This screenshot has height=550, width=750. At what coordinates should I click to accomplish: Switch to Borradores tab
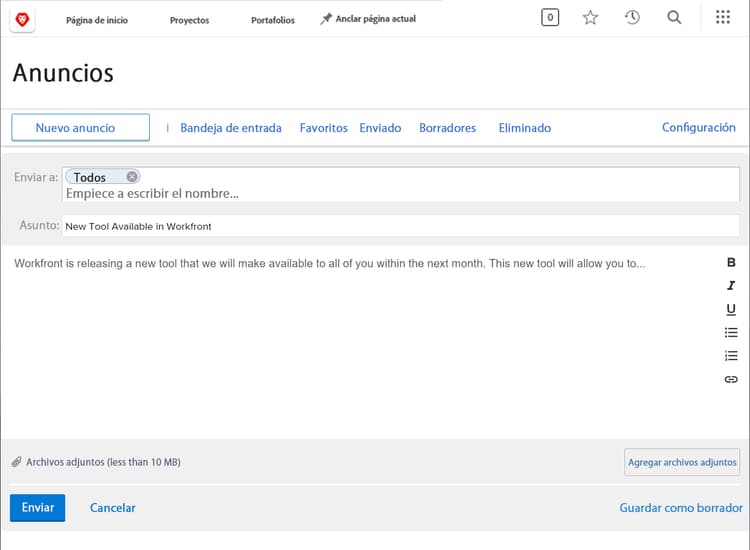click(x=447, y=128)
